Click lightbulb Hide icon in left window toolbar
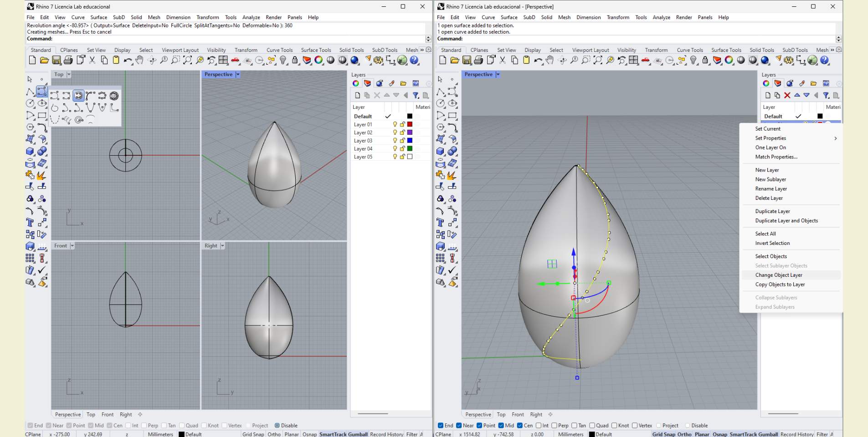The width and height of the screenshot is (868, 437). pyautogui.click(x=283, y=60)
